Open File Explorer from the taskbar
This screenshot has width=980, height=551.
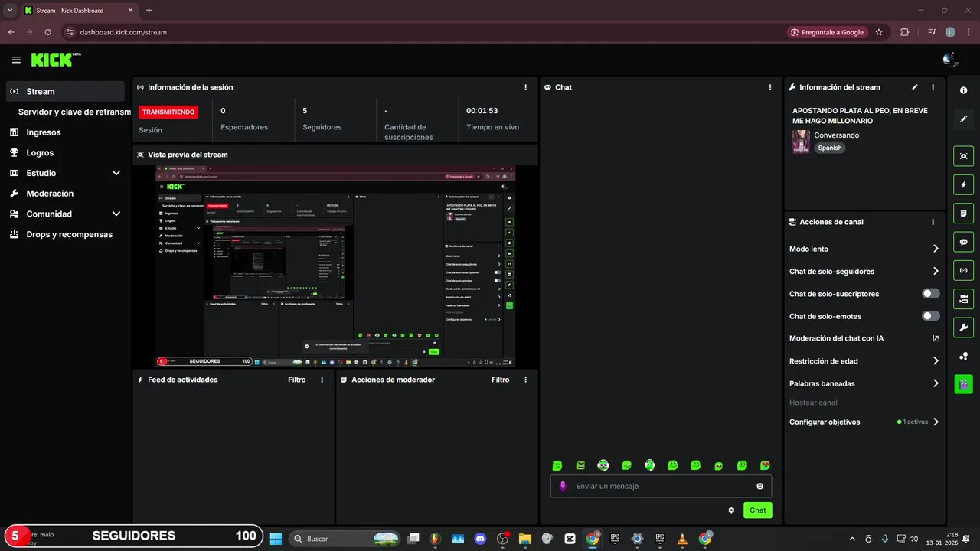(x=525, y=539)
